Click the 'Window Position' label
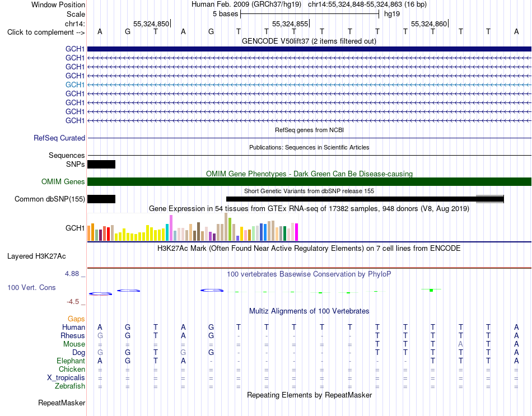The image size is (532, 416). (x=58, y=4)
